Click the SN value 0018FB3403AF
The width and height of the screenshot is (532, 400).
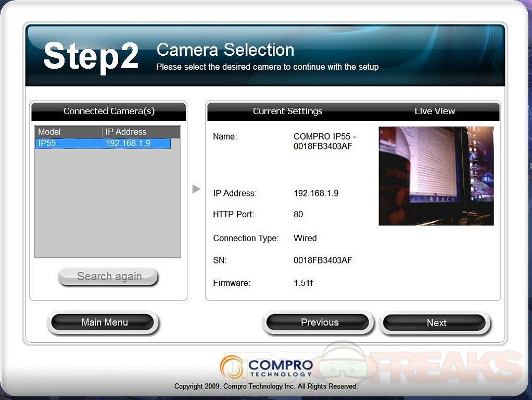click(x=323, y=260)
